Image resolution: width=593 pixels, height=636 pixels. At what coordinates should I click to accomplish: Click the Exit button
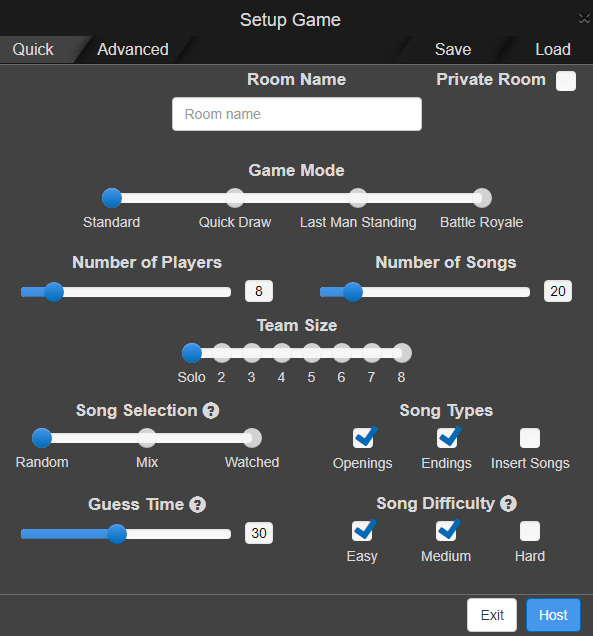492,615
